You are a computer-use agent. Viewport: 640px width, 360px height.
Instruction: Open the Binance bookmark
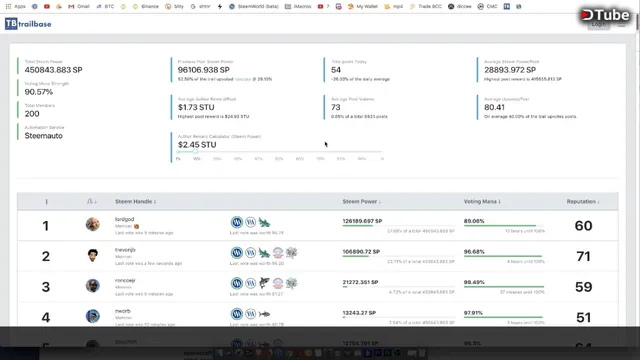(x=146, y=7)
